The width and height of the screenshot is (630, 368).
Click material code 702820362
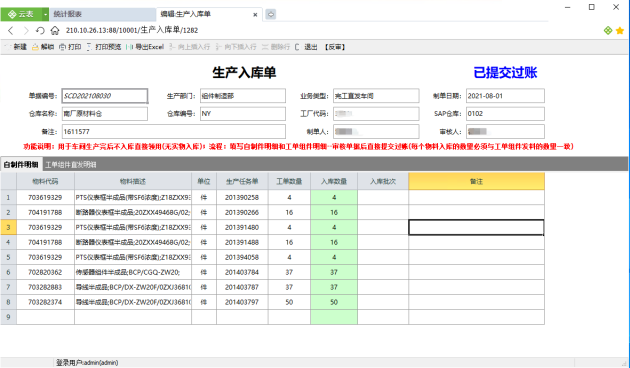coord(45,272)
